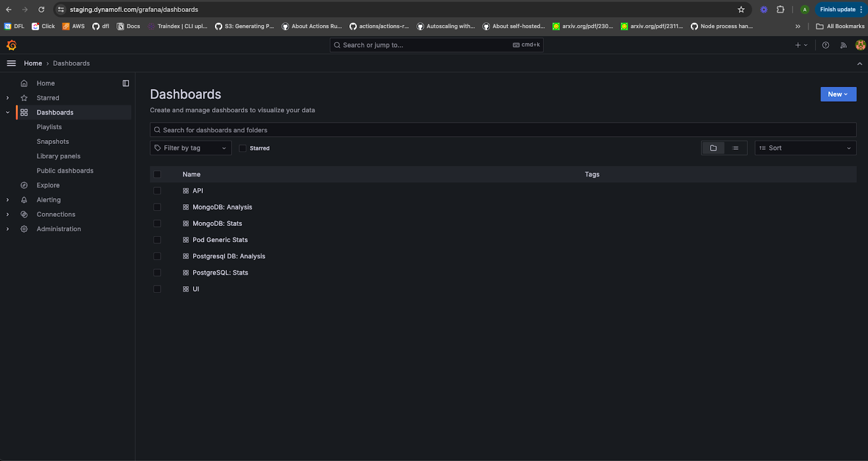
Task: Open the browser extensions puzzle icon
Action: 781,9
